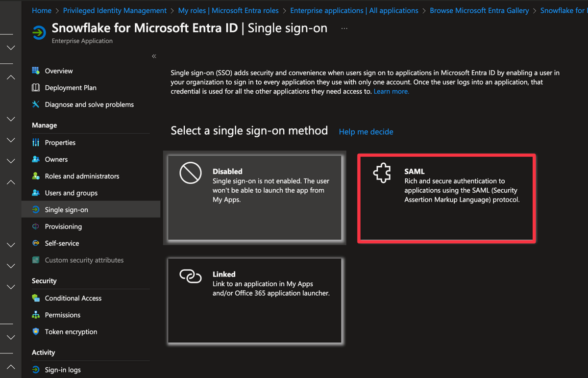Viewport: 588px width, 378px height.
Task: Navigate to Privileged Identity Management breadcrumb
Action: [x=115, y=10]
